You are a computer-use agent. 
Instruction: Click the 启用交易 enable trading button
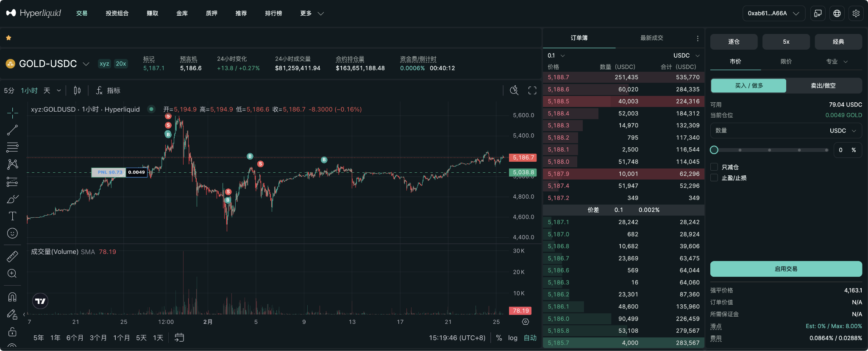[x=786, y=269]
